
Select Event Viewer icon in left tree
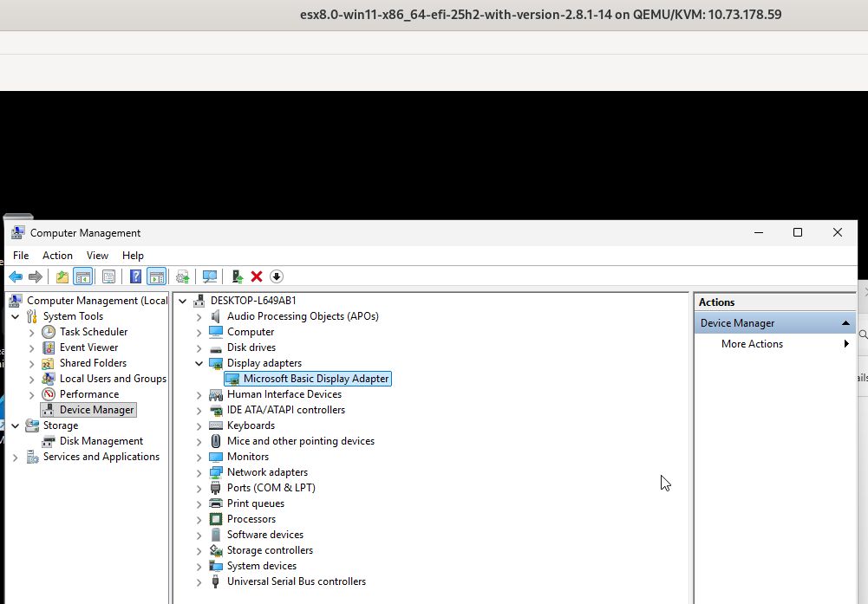(x=49, y=347)
